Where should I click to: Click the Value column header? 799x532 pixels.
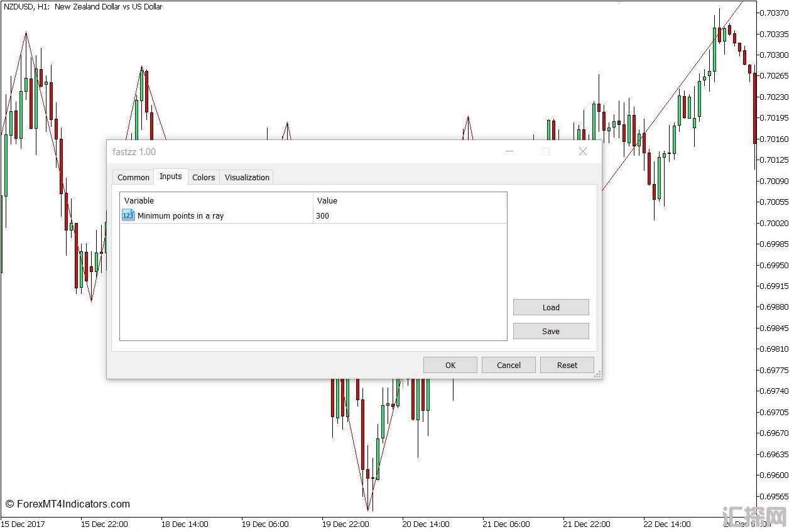tap(408, 200)
